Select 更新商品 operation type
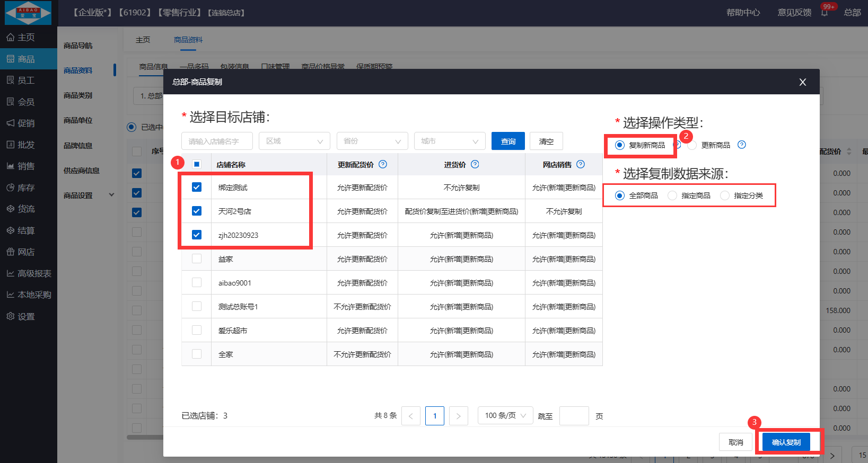 pyautogui.click(x=692, y=145)
